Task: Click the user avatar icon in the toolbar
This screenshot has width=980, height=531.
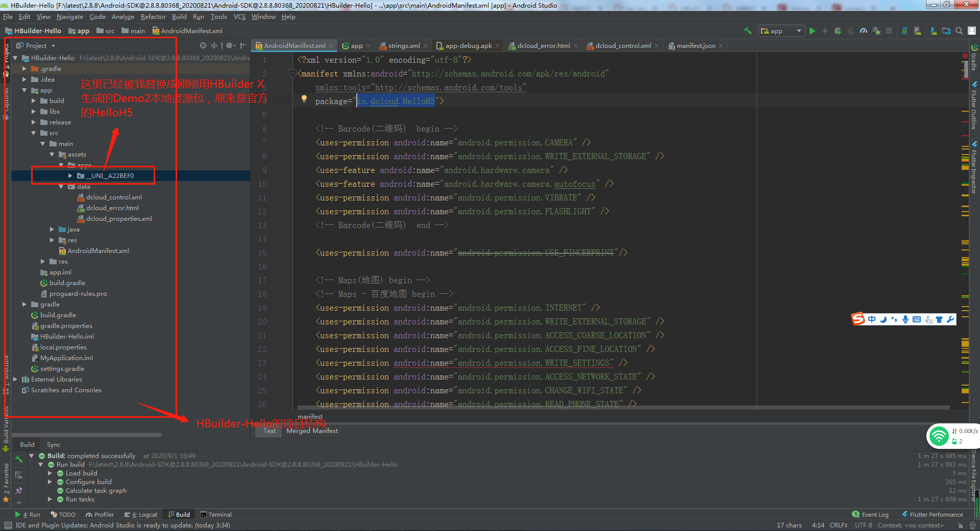Action: [972, 31]
